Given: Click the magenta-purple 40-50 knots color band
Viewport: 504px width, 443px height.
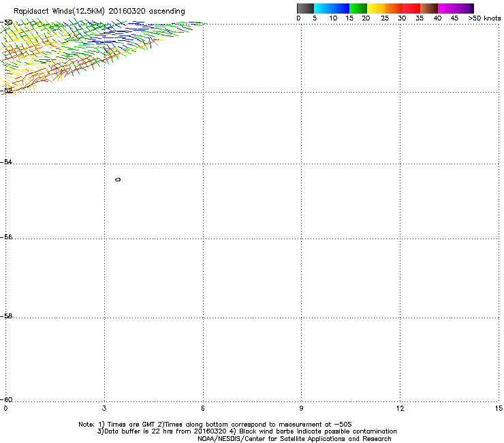Looking at the screenshot, I should tap(456, 8).
